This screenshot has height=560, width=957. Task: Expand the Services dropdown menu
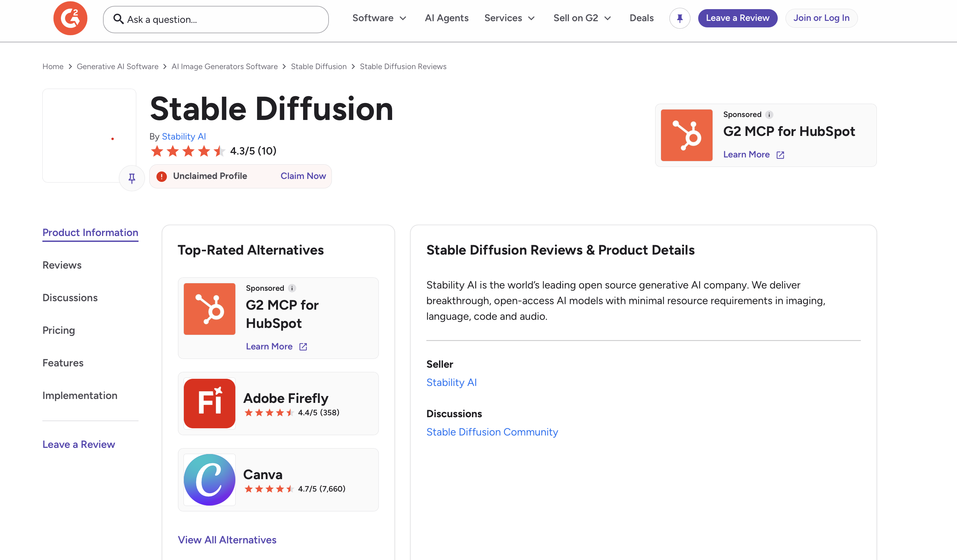click(x=510, y=18)
